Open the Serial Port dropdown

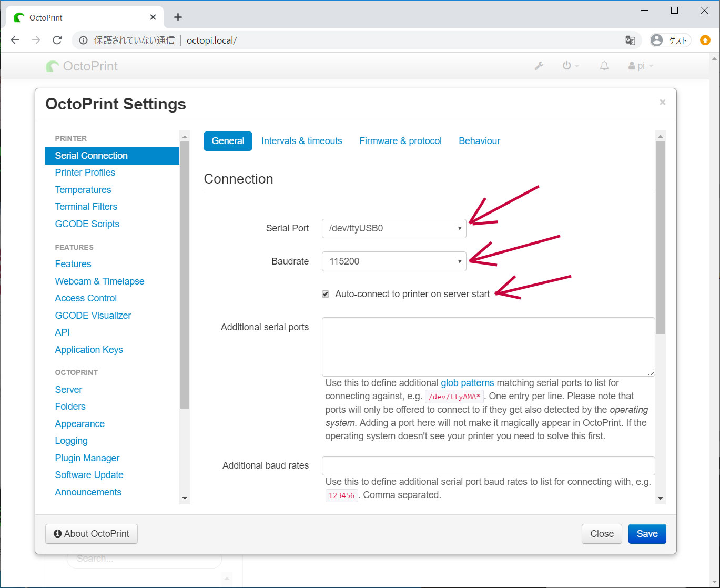(x=394, y=228)
